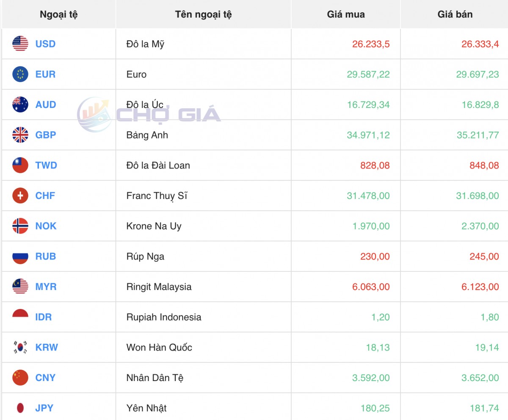Click the Swiss flag icon
508x420 pixels.
click(20, 196)
